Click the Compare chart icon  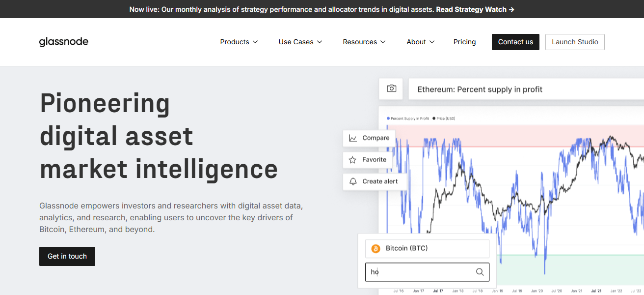[353, 138]
